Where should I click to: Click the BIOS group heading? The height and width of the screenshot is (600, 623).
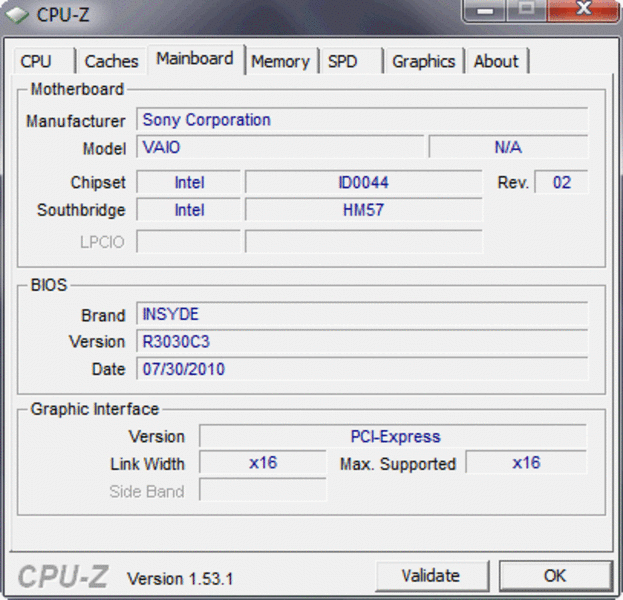click(x=49, y=285)
